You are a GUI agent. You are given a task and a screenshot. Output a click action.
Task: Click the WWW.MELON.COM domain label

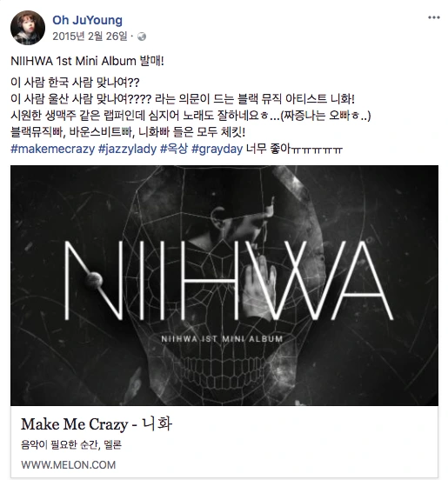[x=68, y=465]
